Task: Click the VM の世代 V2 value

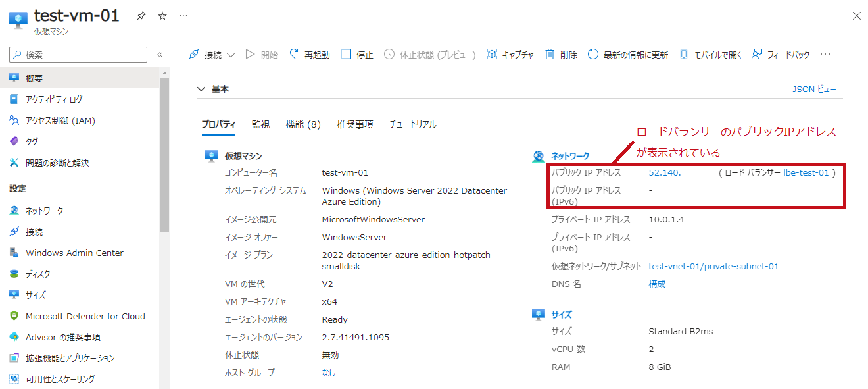Action: (327, 284)
